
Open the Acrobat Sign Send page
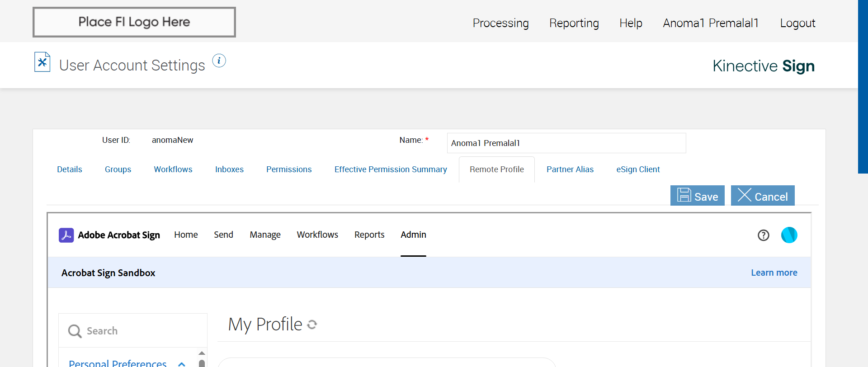223,235
